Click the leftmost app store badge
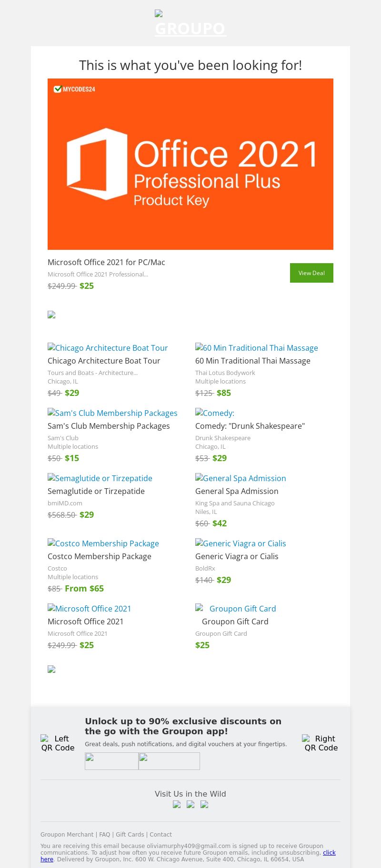381x868 pixels. point(111,761)
